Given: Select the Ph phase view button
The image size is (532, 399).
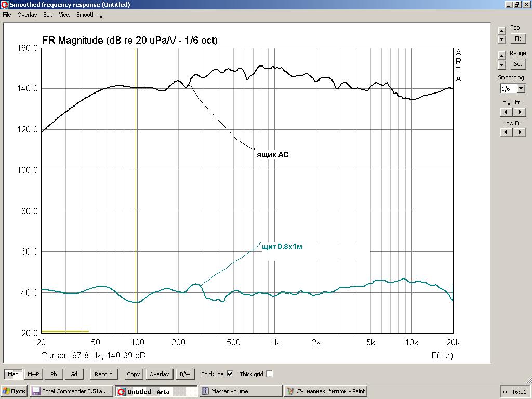Looking at the screenshot, I should click(x=54, y=374).
